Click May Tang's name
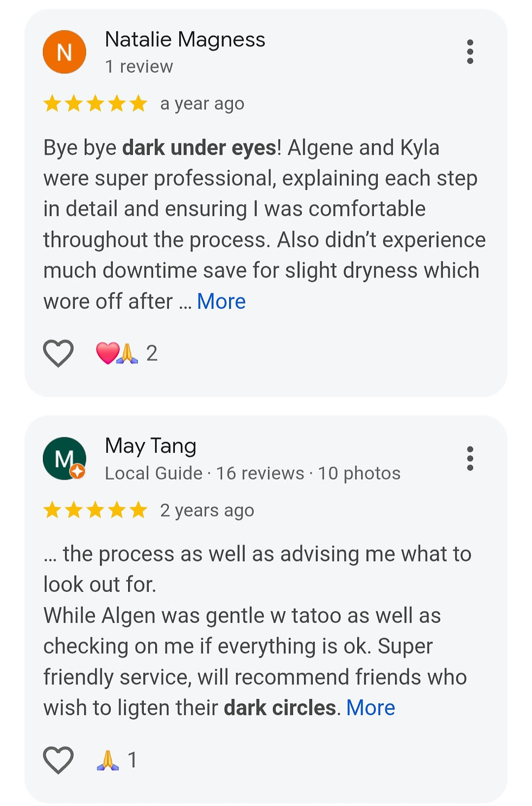 tap(150, 445)
